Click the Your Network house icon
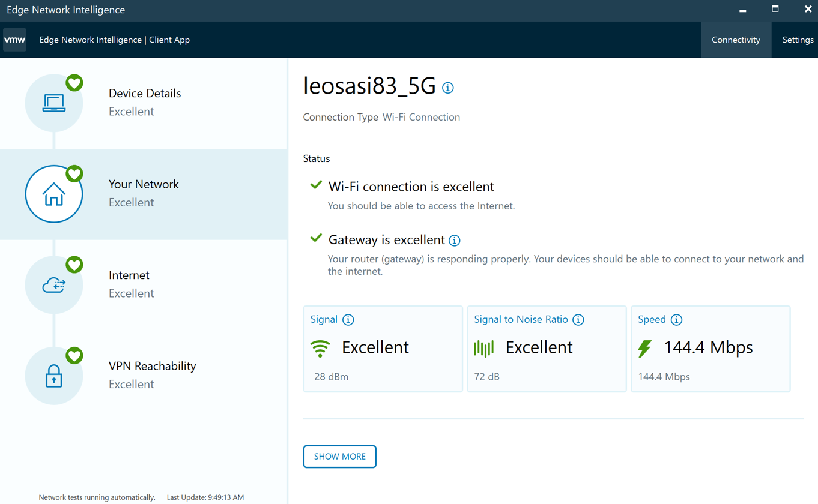This screenshot has height=504, width=818. 54,194
